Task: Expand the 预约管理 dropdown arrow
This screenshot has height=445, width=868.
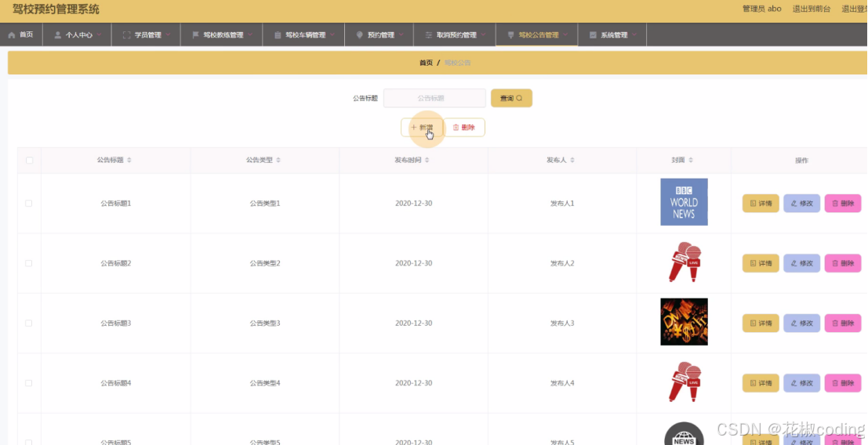Action: coord(401,34)
